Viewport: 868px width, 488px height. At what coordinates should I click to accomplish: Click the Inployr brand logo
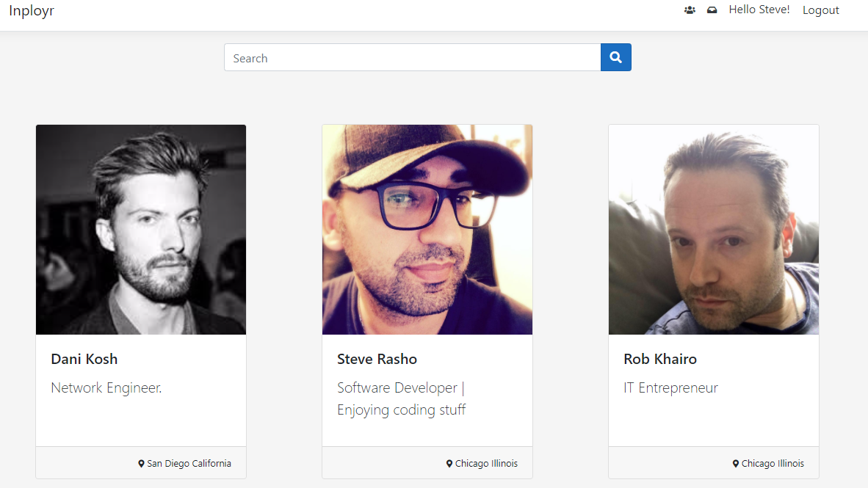tap(32, 10)
